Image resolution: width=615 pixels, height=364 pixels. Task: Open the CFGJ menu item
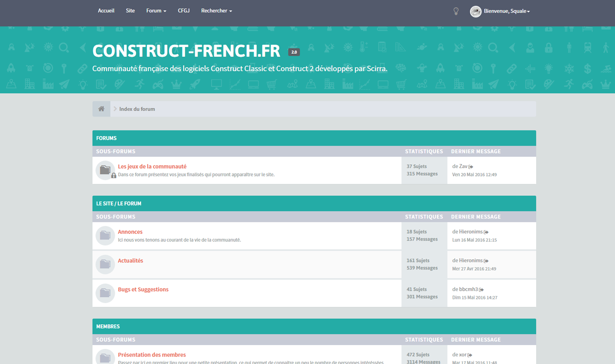(x=184, y=11)
